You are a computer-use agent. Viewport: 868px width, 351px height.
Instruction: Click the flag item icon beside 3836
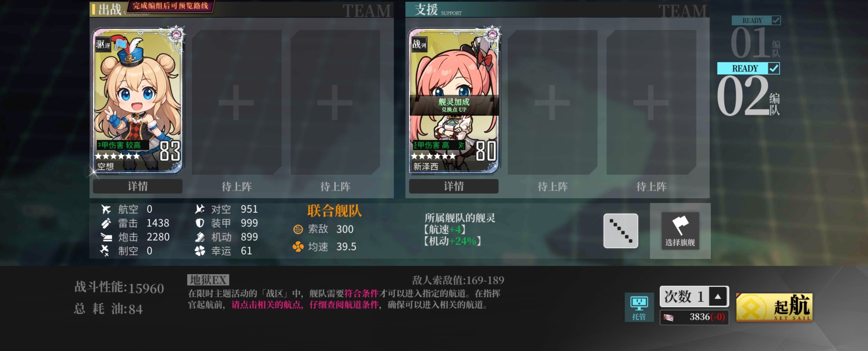point(668,317)
